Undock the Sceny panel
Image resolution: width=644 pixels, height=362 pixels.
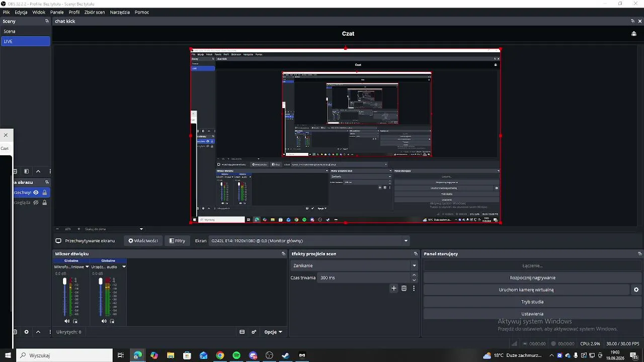click(x=47, y=21)
